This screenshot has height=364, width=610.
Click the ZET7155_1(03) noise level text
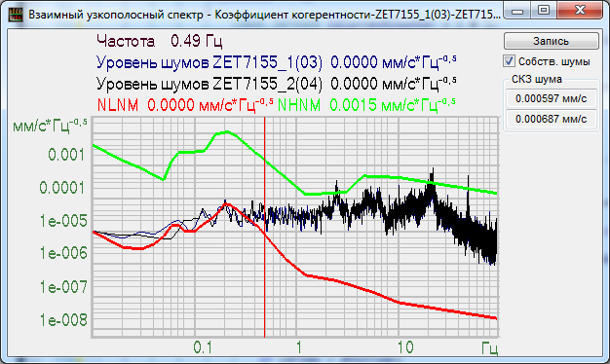pos(276,62)
